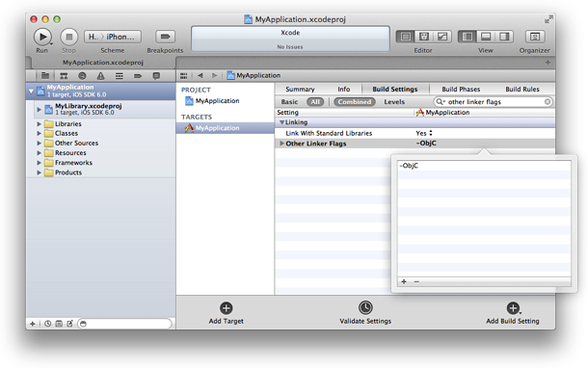
Task: Open the Build Phases tab
Action: tap(461, 90)
